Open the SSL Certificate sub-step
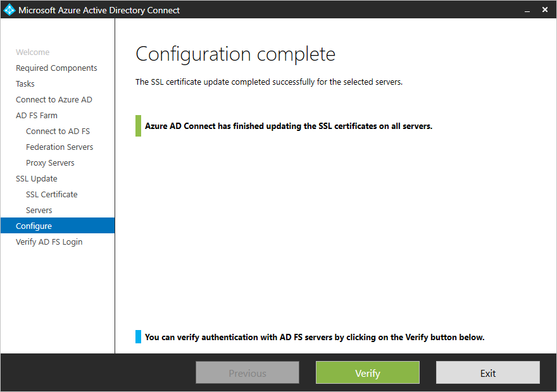This screenshot has height=392, width=557. [x=52, y=194]
